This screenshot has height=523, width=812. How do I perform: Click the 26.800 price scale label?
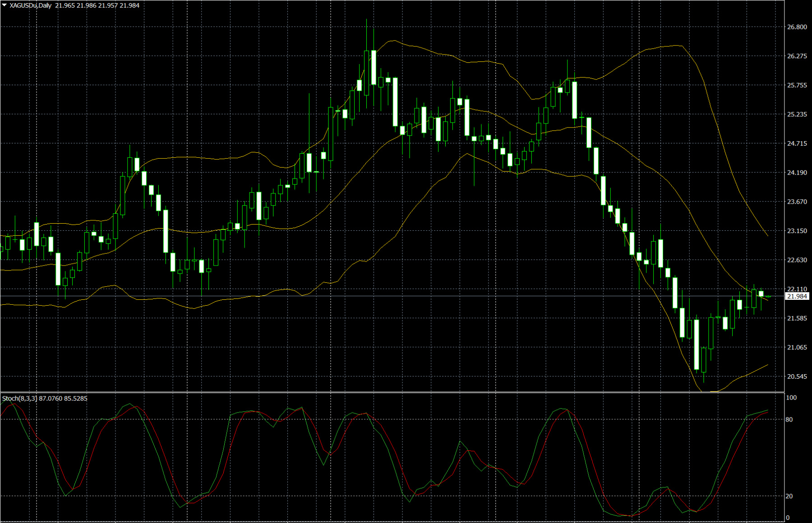(x=797, y=27)
